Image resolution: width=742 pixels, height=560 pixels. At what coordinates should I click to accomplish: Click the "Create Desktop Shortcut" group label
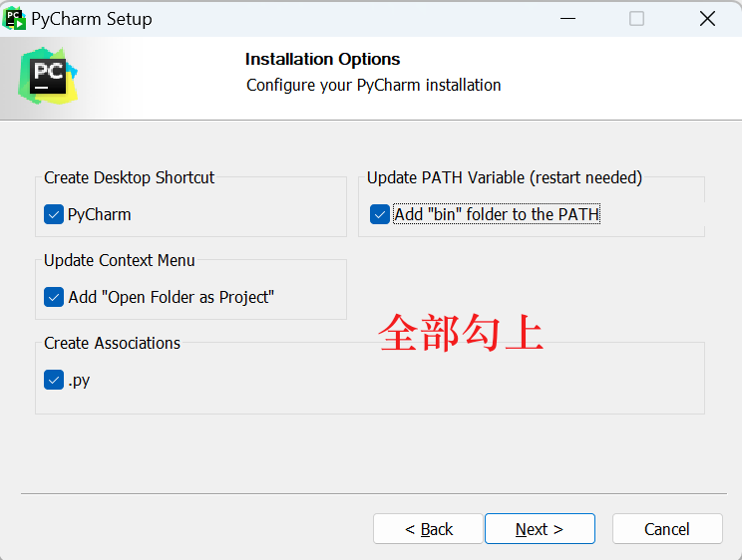(129, 177)
